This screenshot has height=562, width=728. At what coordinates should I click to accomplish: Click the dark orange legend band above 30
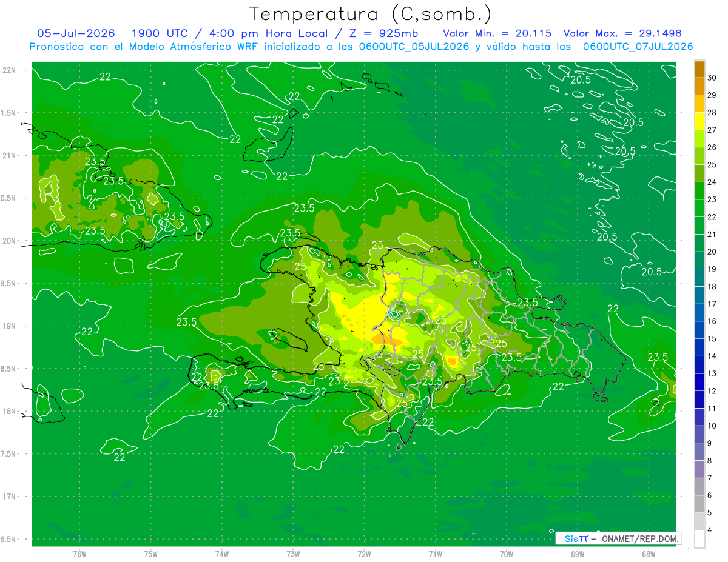pyautogui.click(x=699, y=69)
